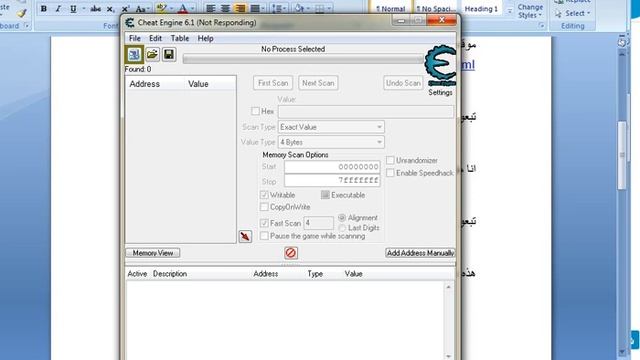Center text in Word ribbon

(x=225, y=8)
